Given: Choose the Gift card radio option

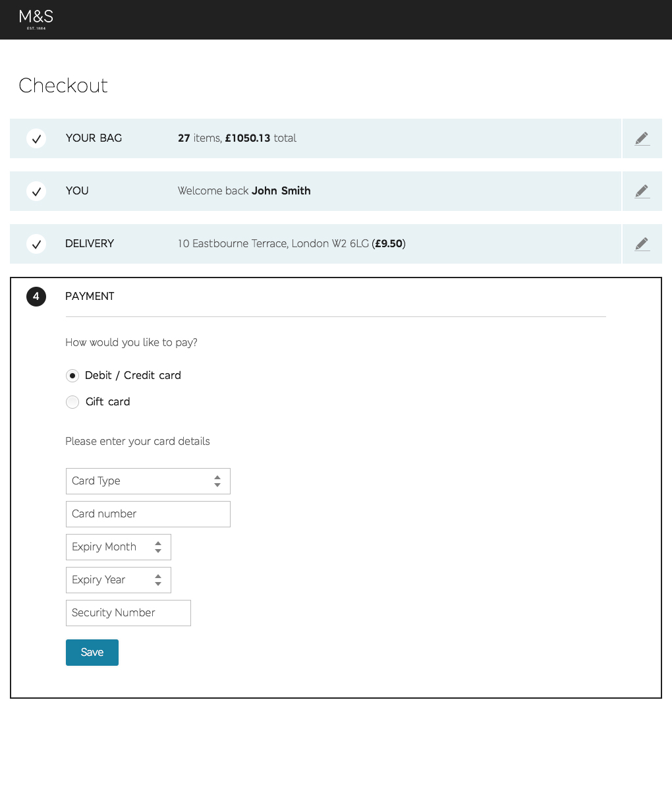Looking at the screenshot, I should pos(72,402).
